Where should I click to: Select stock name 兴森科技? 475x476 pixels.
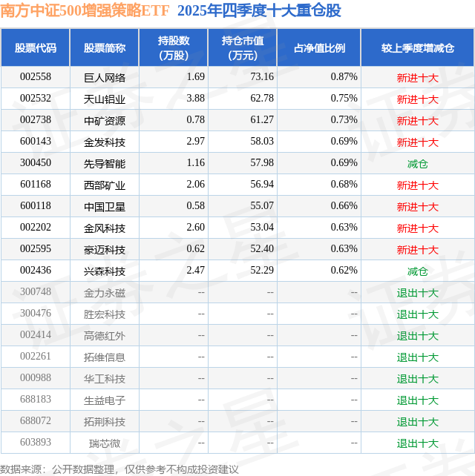[105, 271]
